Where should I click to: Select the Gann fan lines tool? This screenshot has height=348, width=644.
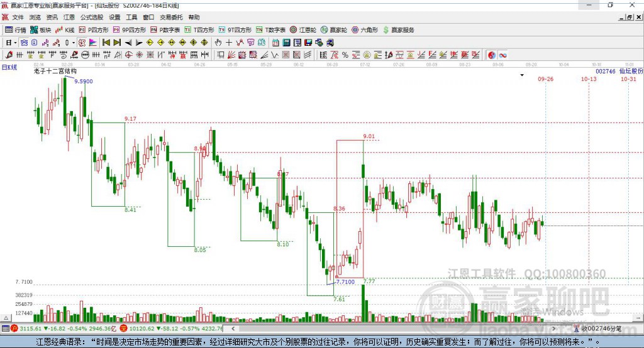pyautogui.click(x=231, y=55)
